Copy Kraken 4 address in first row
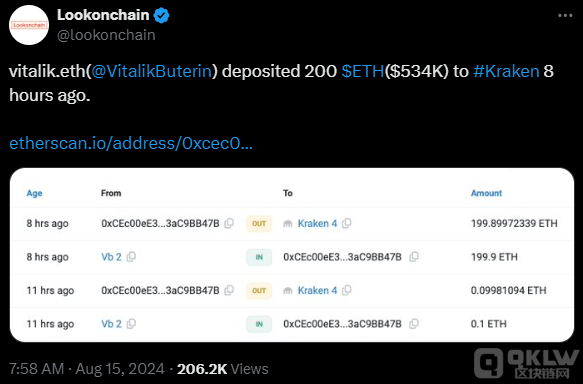Screen dimensions: 583x384 [x=347, y=223]
